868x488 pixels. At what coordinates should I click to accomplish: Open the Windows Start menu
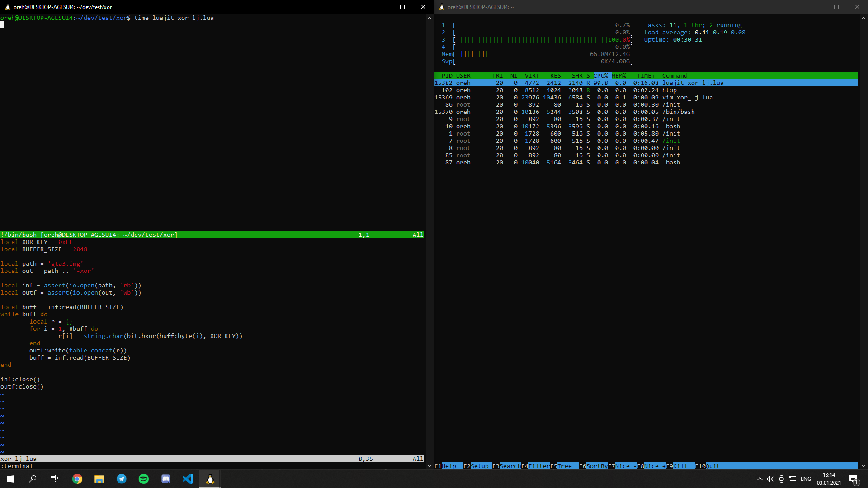[11, 479]
